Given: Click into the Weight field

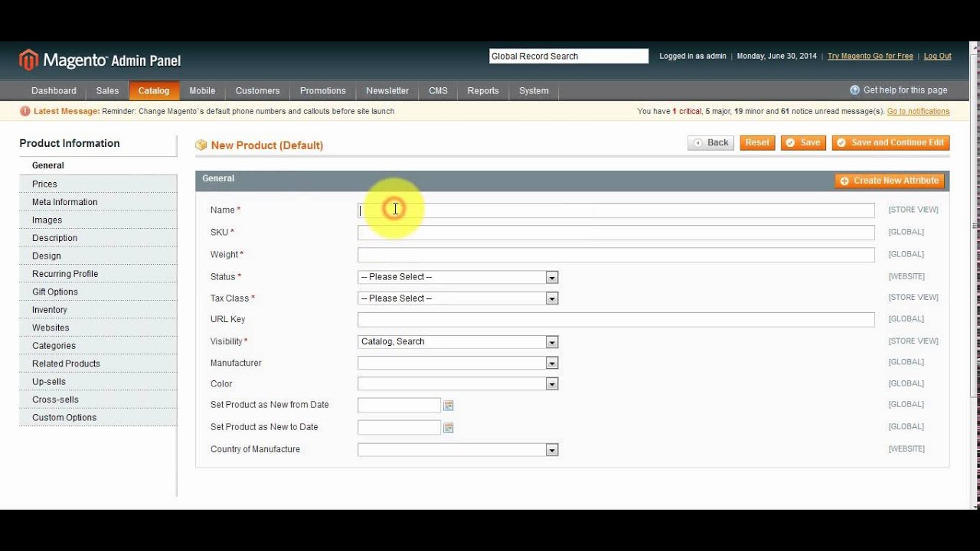Looking at the screenshot, I should (616, 255).
